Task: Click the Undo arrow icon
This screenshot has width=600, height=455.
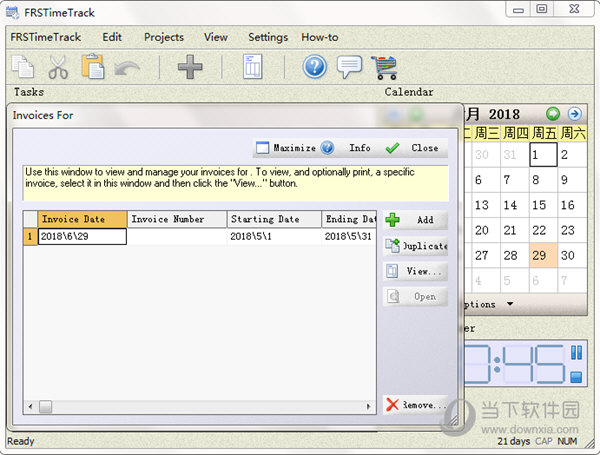Action: click(x=127, y=69)
